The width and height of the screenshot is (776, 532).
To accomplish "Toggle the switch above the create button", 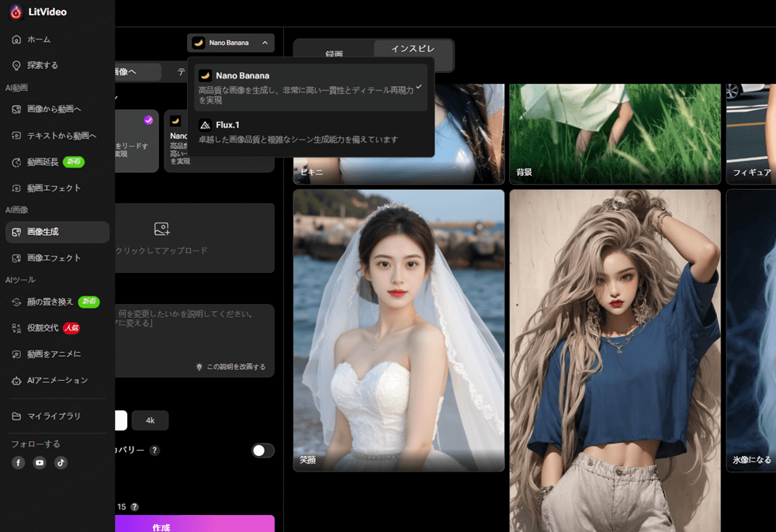I will 263,451.
